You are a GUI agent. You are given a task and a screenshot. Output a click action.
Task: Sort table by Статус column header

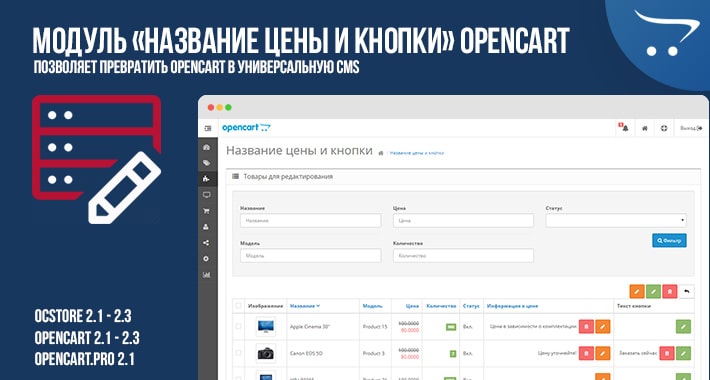point(471,306)
